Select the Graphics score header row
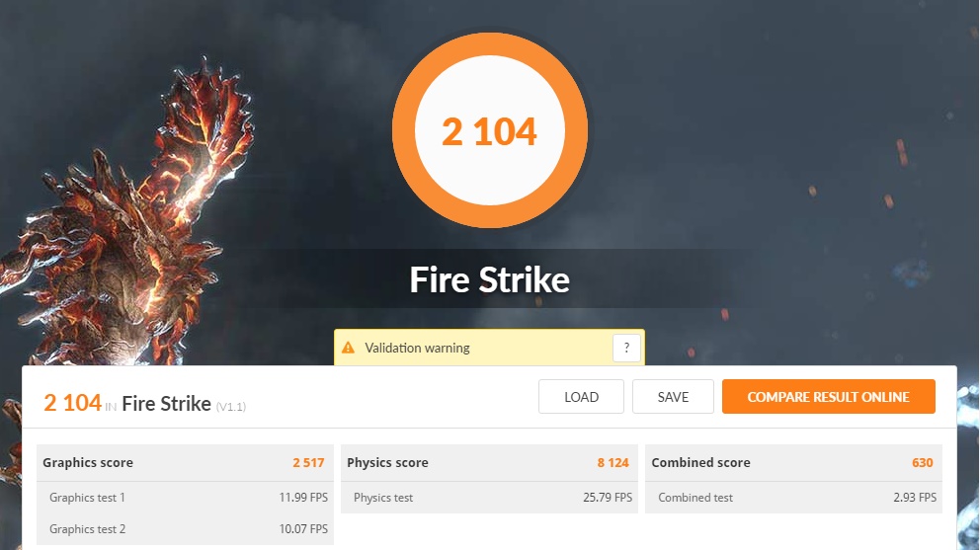This screenshot has width=980, height=550. 185,462
